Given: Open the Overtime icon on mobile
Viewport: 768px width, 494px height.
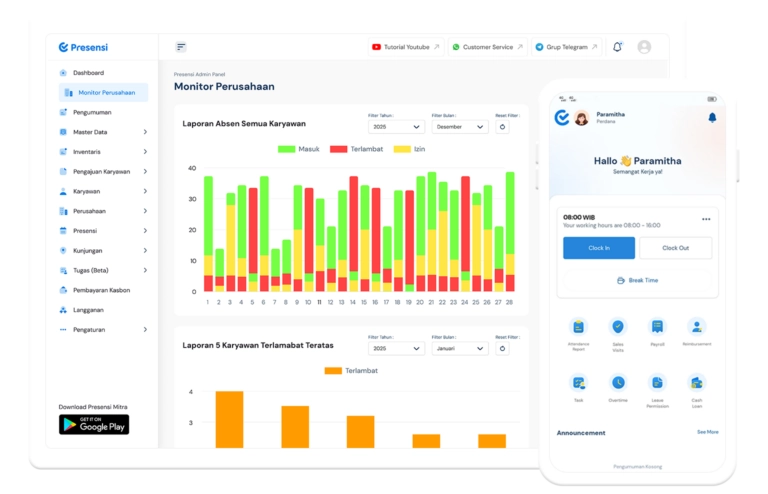Looking at the screenshot, I should pos(618,383).
